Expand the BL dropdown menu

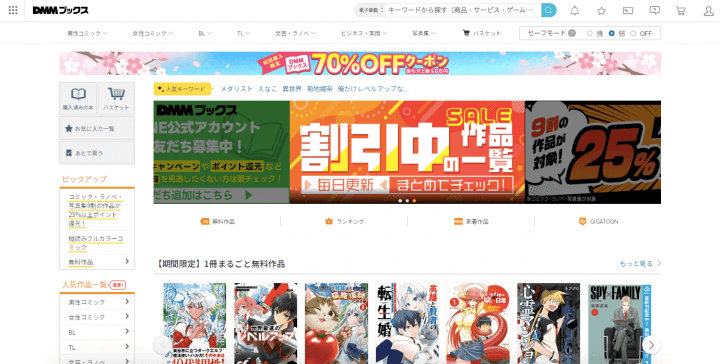pyautogui.click(x=205, y=33)
